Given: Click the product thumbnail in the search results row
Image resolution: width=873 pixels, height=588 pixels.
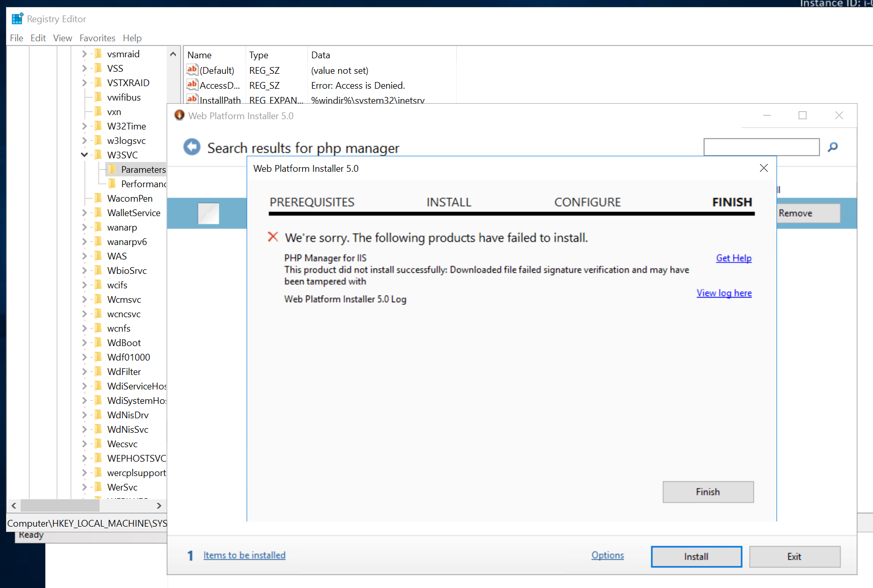Looking at the screenshot, I should tap(208, 213).
